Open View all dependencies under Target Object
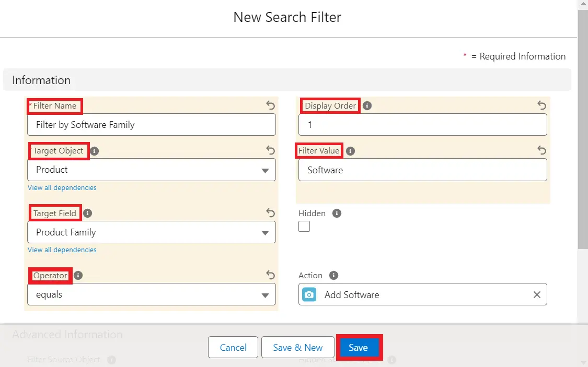The width and height of the screenshot is (588, 367). [62, 187]
